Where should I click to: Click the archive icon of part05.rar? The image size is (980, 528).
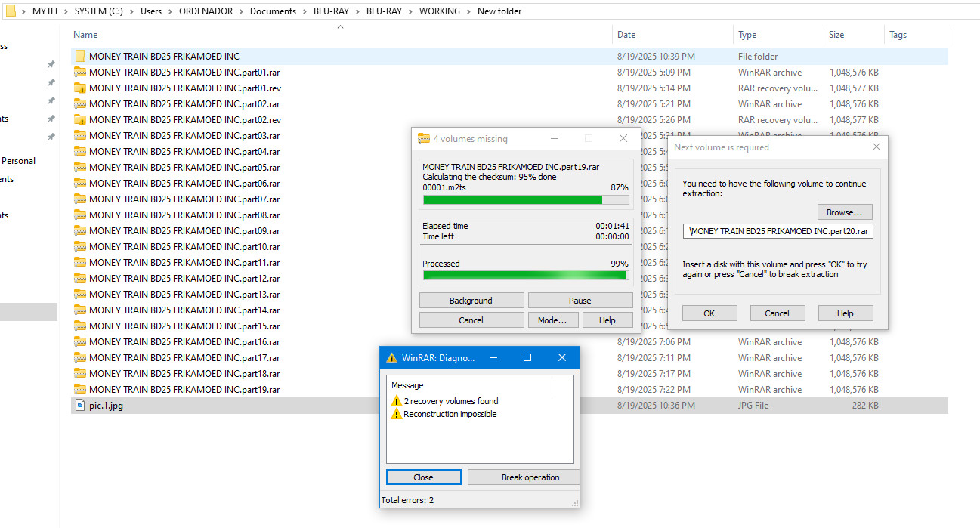80,168
